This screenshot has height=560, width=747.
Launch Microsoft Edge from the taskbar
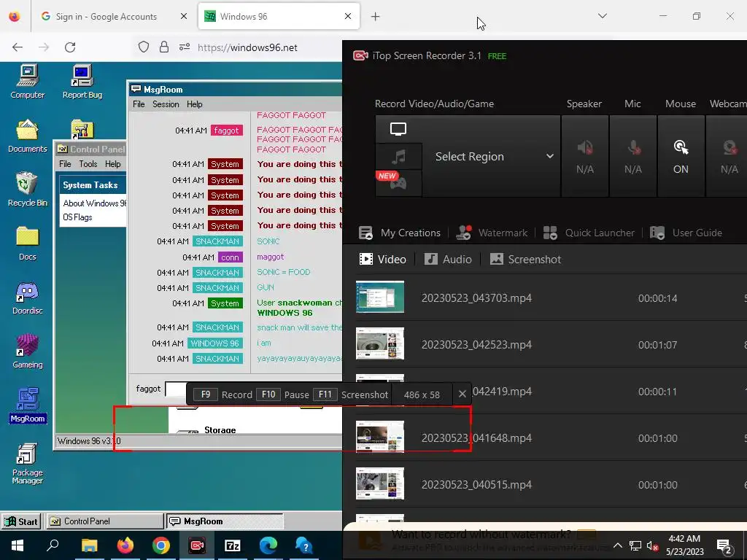coord(268,545)
